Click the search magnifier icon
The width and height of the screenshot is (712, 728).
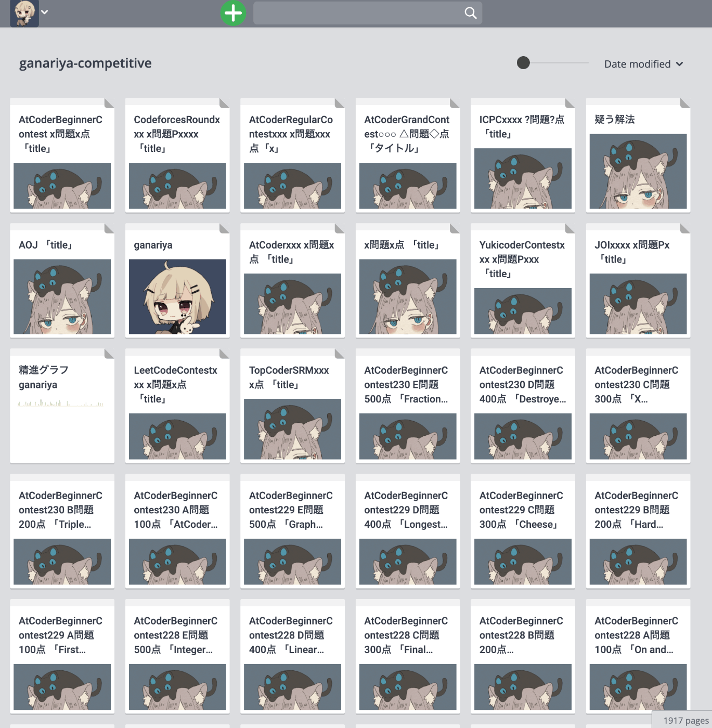[470, 13]
